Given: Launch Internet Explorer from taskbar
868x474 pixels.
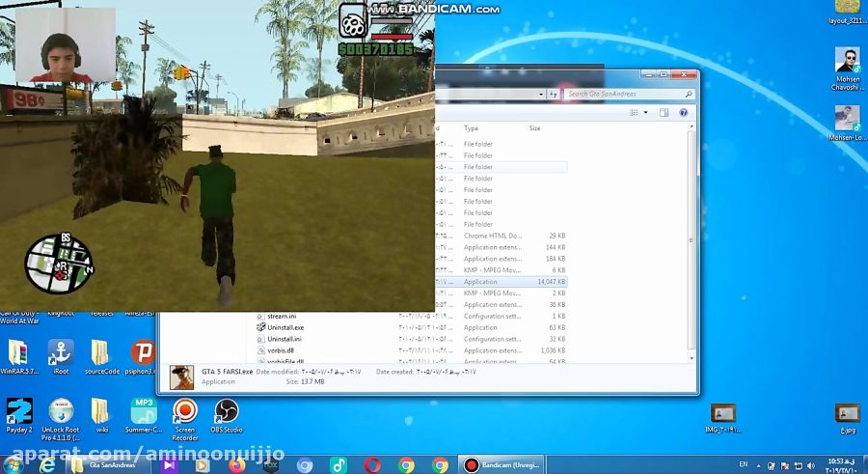Looking at the screenshot, I should pyautogui.click(x=47, y=464).
